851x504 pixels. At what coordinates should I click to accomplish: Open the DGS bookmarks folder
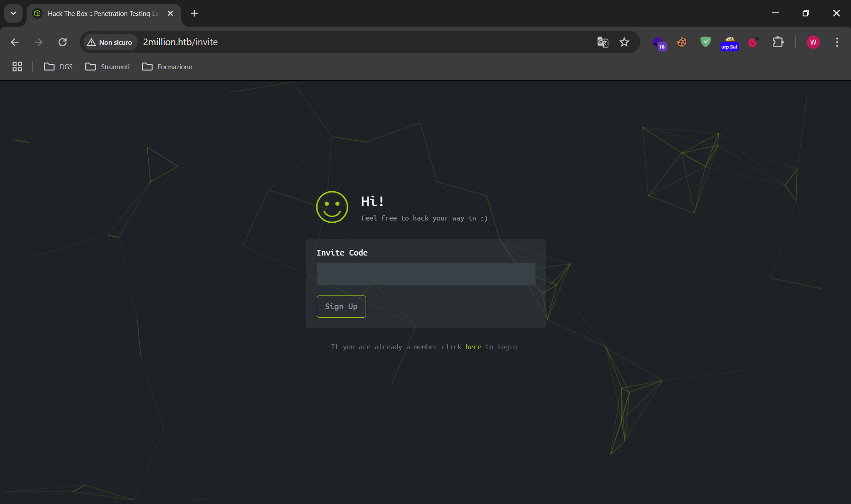59,67
